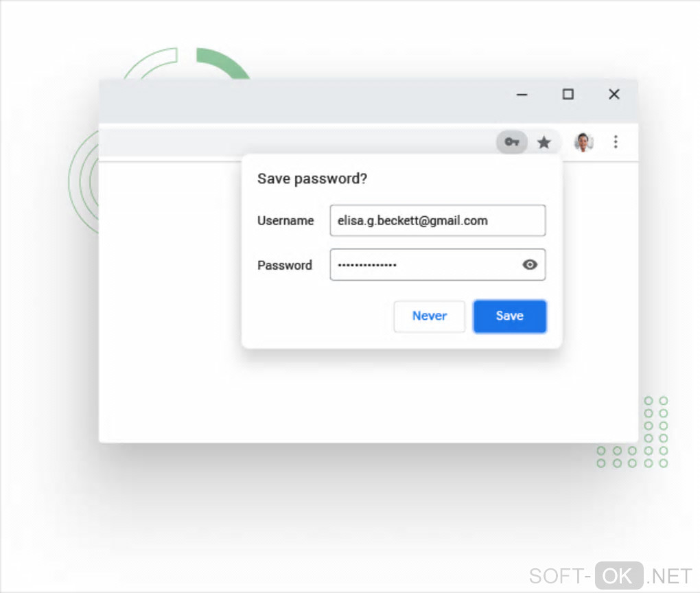Click the green dotted circles decoration
The width and height of the screenshot is (700, 593).
(633, 432)
